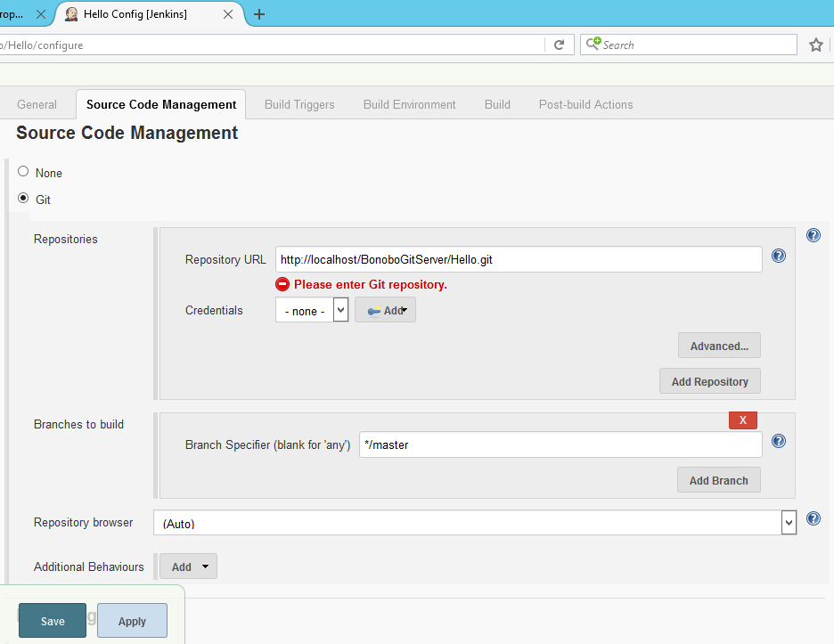Viewport: 834px width, 644px height.
Task: Open help for the Repositories section
Action: click(814, 235)
